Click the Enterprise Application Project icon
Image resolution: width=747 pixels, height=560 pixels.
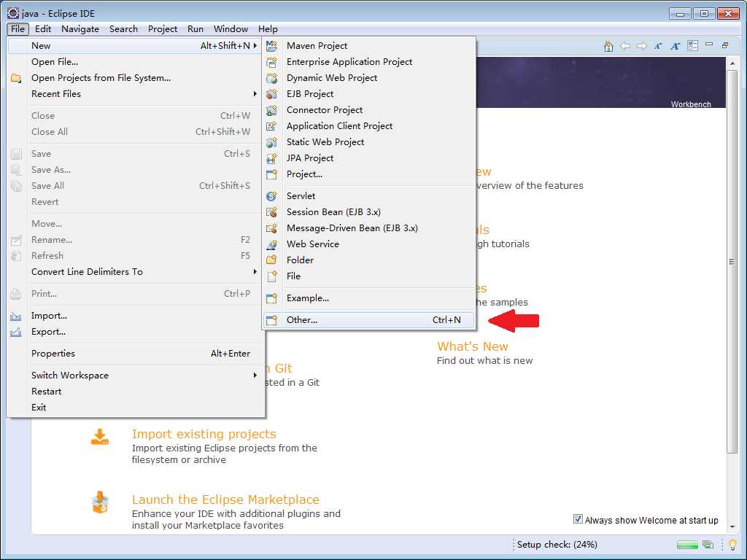click(271, 62)
